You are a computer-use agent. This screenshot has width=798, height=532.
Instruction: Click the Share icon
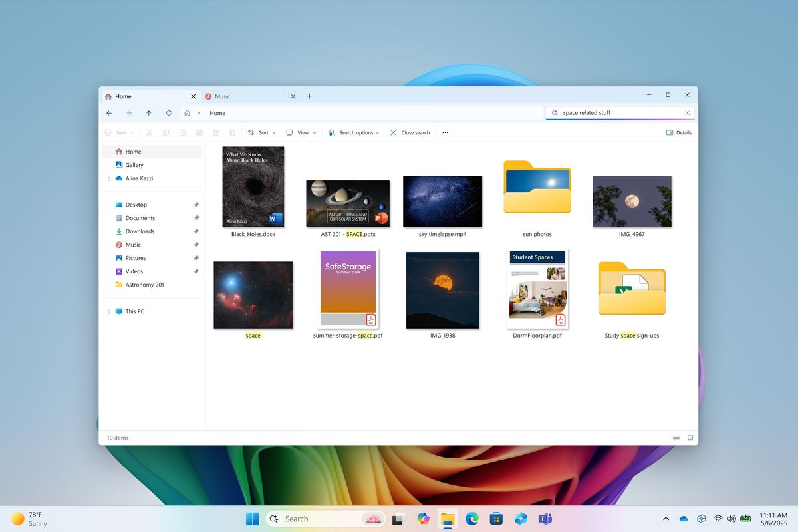tap(215, 132)
